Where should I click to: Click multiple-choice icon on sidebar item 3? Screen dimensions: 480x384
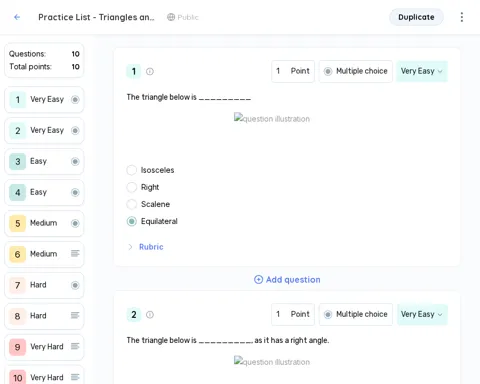tap(75, 161)
